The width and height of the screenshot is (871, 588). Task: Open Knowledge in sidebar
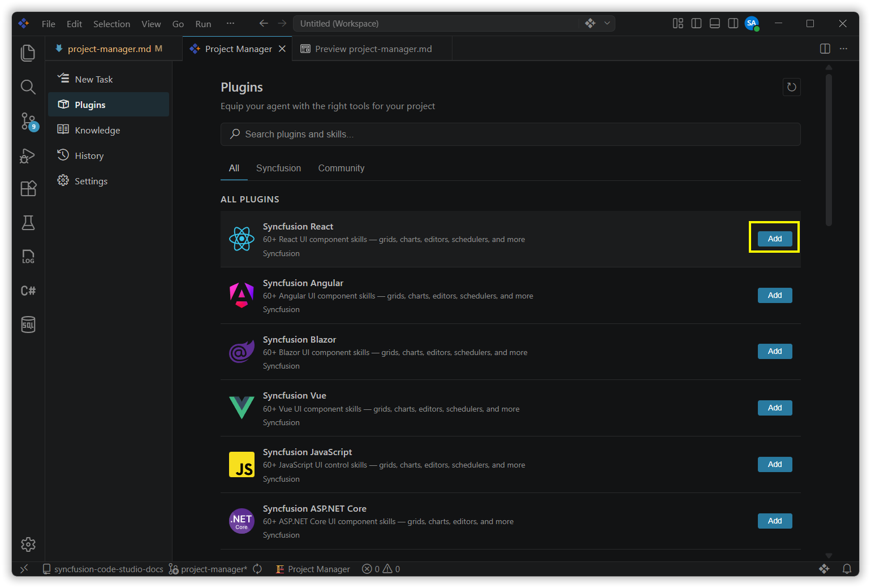pos(109,130)
